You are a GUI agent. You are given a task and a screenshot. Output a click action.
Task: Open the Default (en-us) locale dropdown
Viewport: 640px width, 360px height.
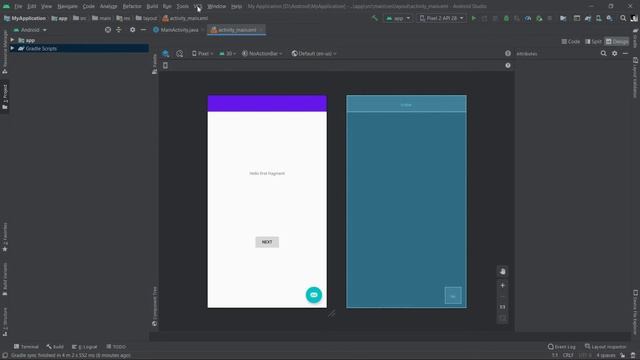click(x=314, y=53)
